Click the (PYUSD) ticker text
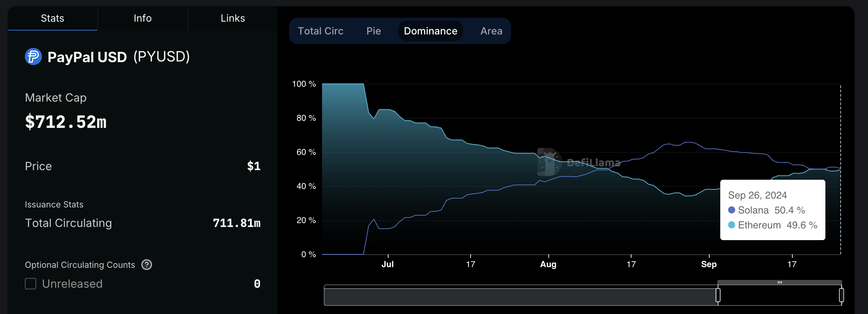 tap(162, 57)
